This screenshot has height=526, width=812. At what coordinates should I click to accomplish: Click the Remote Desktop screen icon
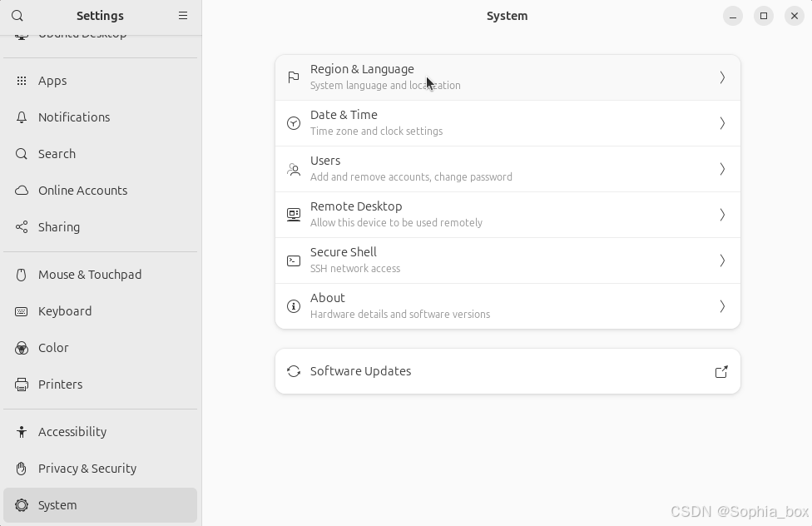[294, 215]
